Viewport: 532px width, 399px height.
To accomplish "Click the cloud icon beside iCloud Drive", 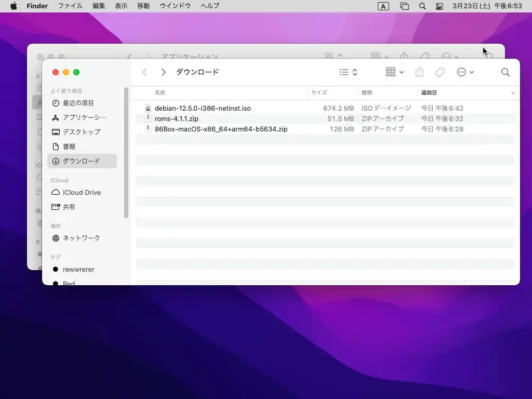I will click(56, 192).
